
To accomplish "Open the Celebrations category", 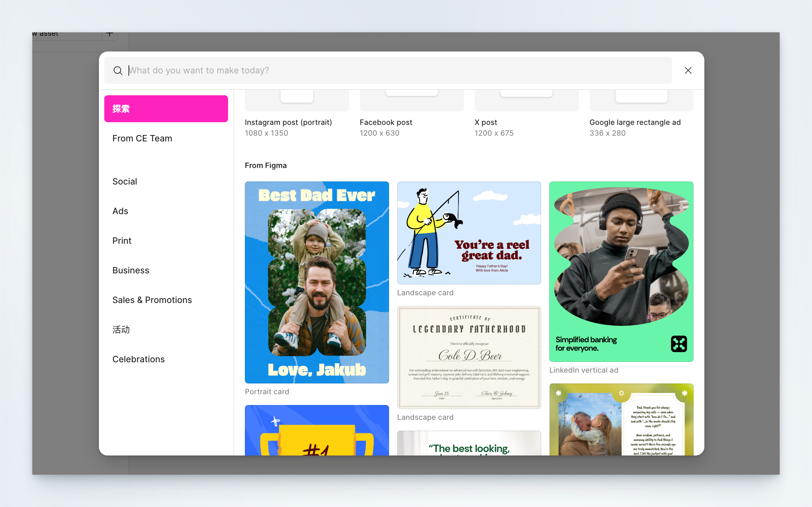I will coord(139,359).
